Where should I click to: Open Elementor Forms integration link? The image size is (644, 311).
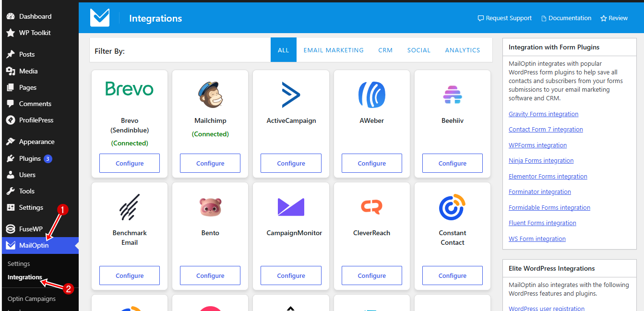[548, 176]
